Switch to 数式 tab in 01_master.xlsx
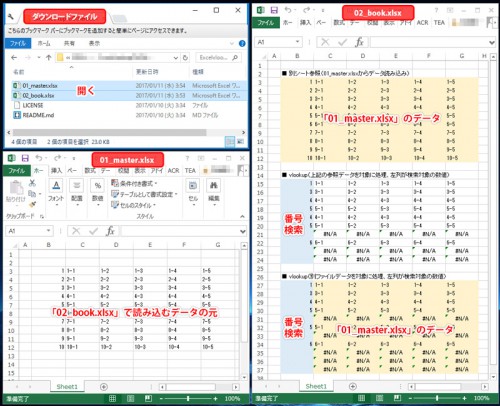Screen dimensions: 500x406 click(x=90, y=171)
